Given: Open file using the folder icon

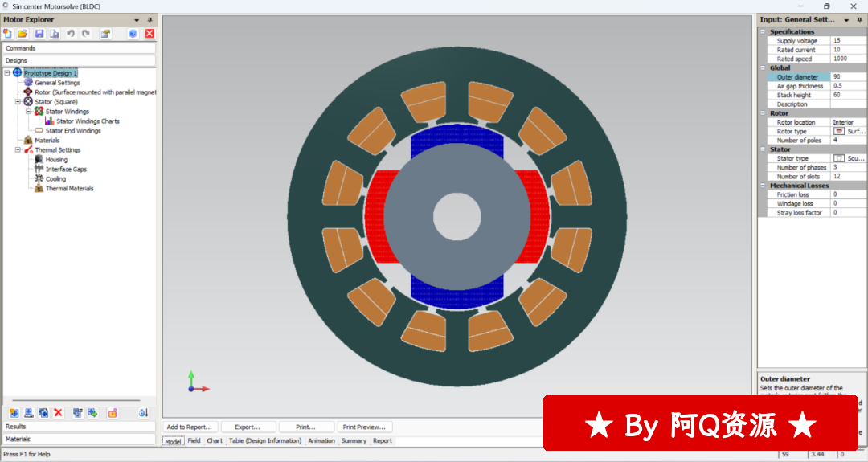Looking at the screenshot, I should [x=23, y=34].
